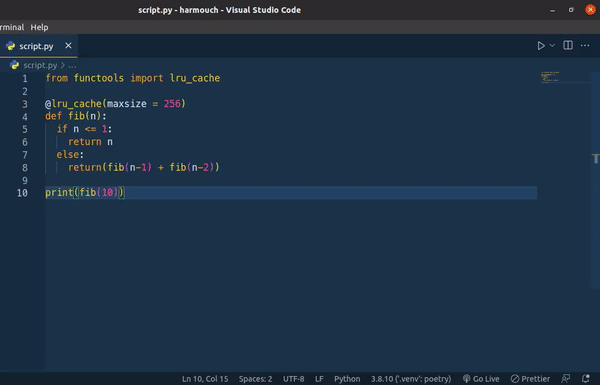Open the Help menu

point(39,27)
